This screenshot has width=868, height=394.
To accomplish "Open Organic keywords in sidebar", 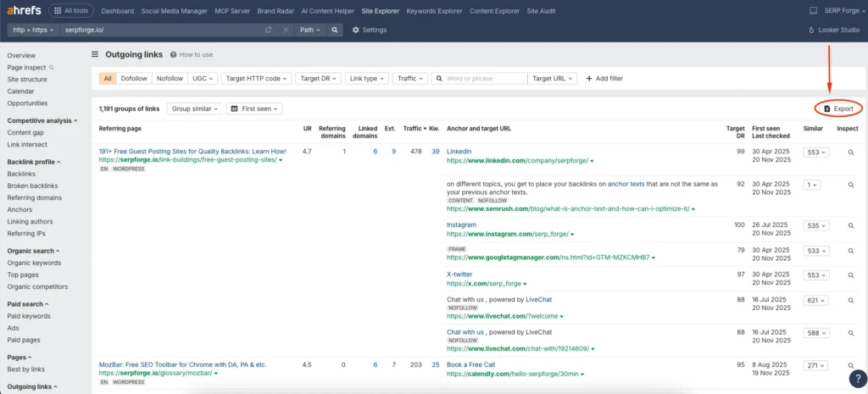I will click(x=34, y=263).
